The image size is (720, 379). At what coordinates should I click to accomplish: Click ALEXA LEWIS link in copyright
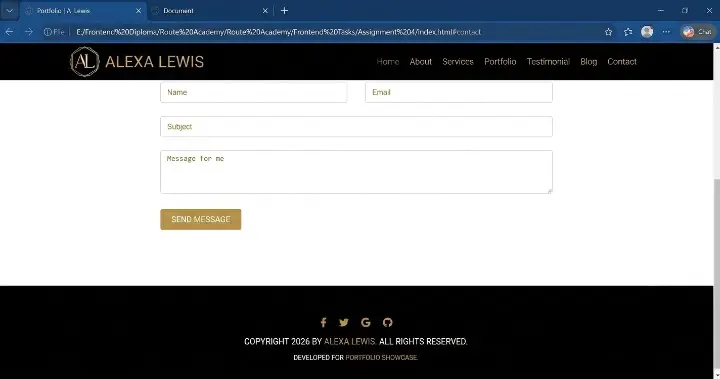350,341
